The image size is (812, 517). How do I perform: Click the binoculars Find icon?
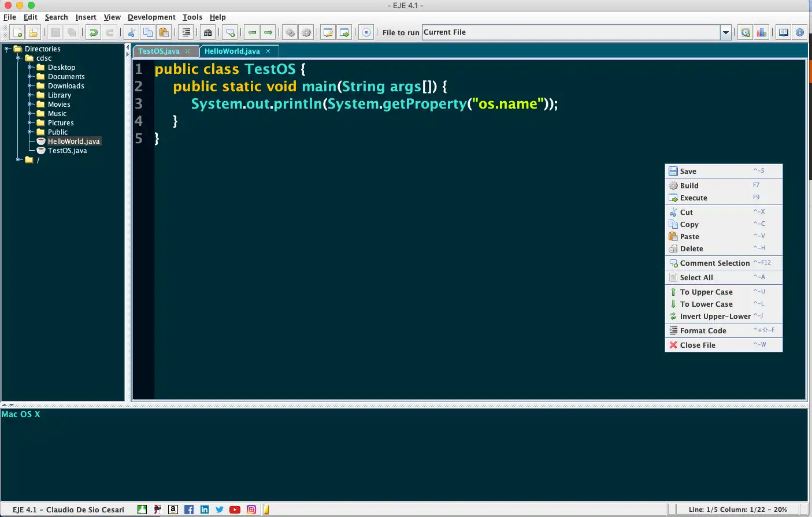pos(208,33)
